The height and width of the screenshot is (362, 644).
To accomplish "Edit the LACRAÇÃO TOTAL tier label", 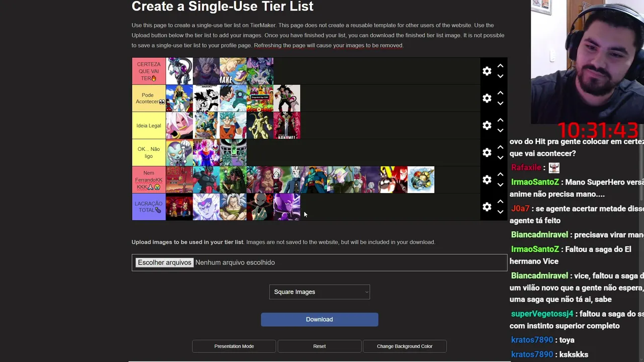I will 149,207.
